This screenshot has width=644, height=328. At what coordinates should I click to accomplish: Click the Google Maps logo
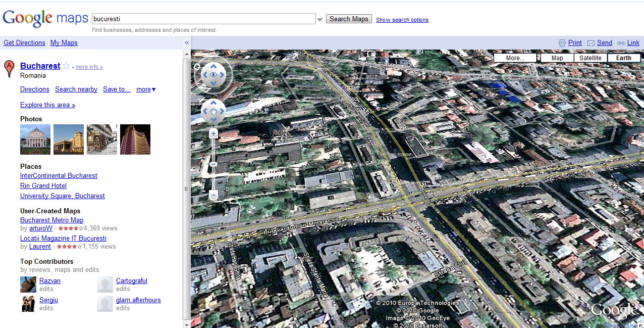click(x=45, y=19)
